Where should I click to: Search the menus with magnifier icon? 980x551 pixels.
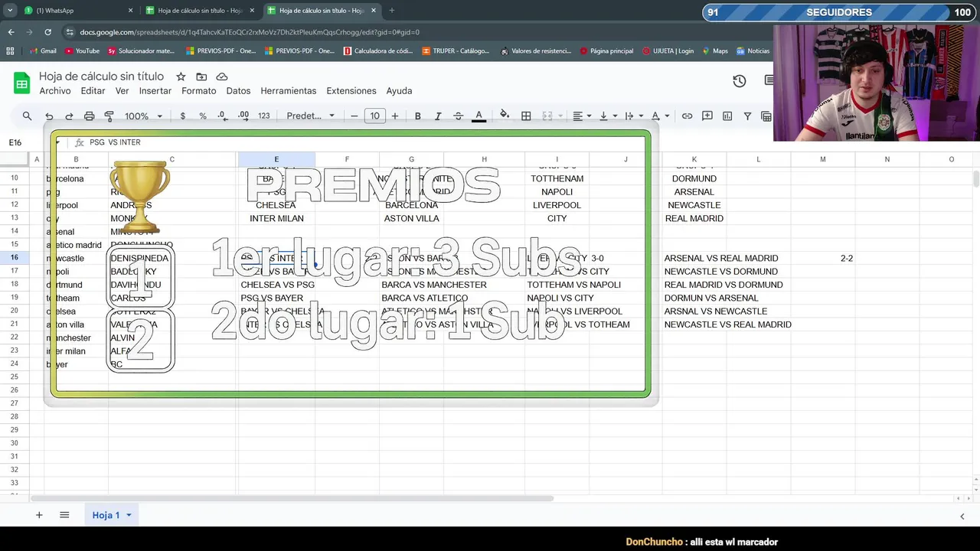coord(27,116)
